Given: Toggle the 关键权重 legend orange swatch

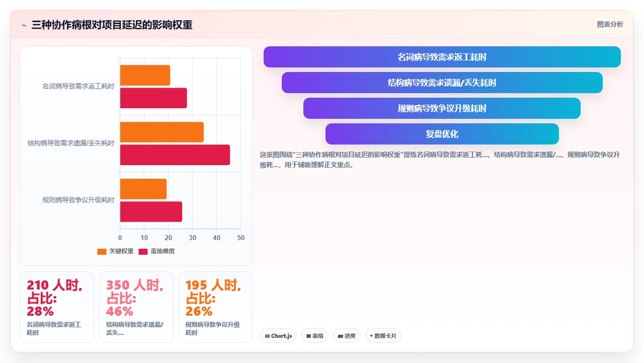Looking at the screenshot, I should click(x=102, y=251).
